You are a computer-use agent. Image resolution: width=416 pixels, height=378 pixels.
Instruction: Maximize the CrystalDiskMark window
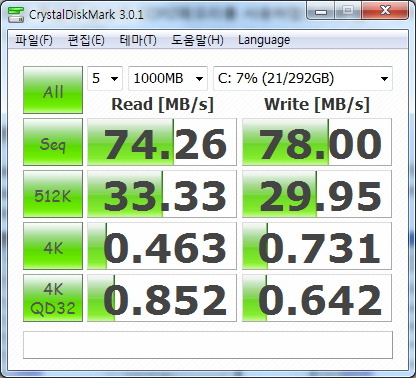click(x=348, y=11)
